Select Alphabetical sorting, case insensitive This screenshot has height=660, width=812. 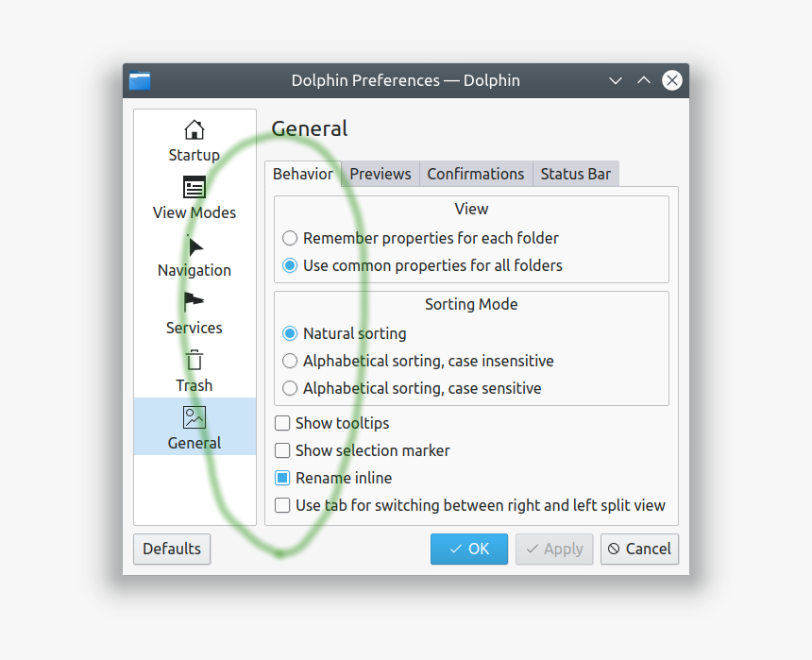[x=418, y=361]
